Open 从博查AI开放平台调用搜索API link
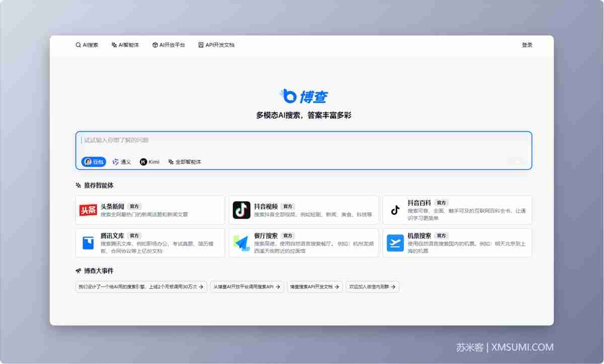The image size is (604, 364). pos(247,287)
